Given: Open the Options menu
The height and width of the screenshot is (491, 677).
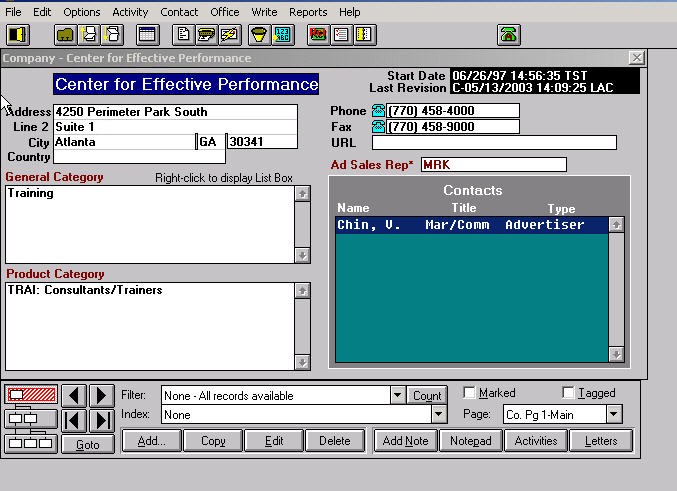Looking at the screenshot, I should (x=82, y=12).
